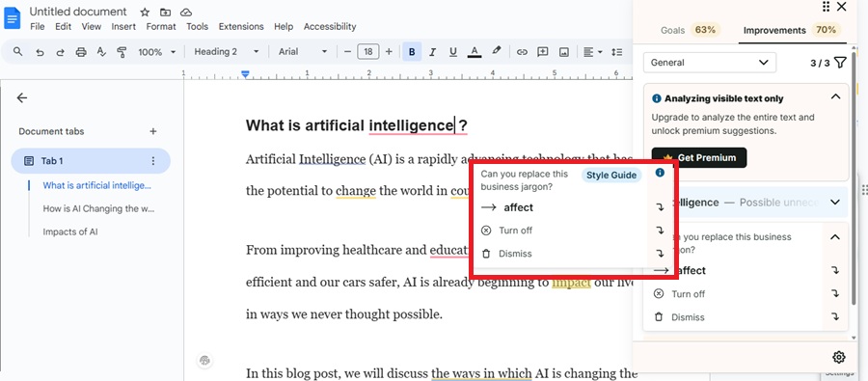Open the Insert menu
The height and width of the screenshot is (381, 868).
(123, 27)
